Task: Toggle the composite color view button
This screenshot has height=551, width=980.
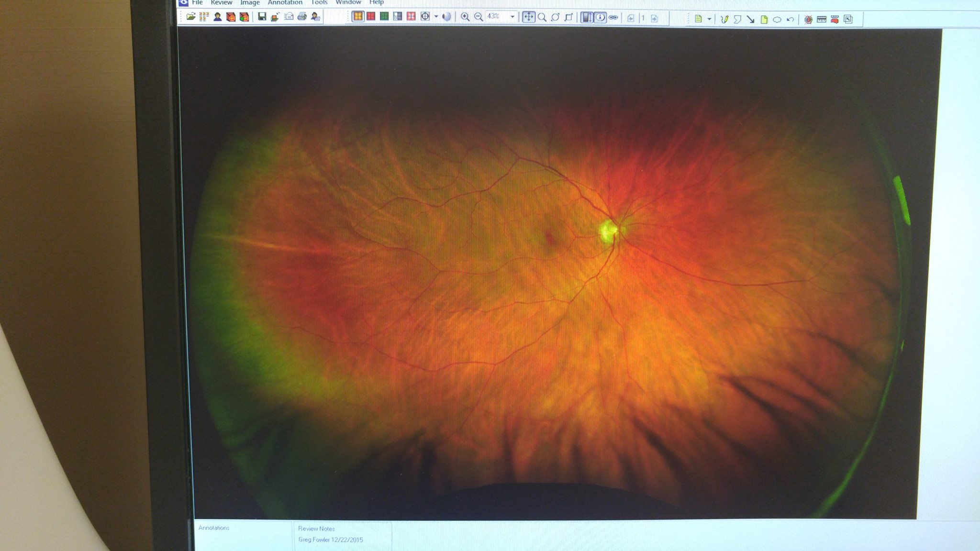Action: (357, 17)
